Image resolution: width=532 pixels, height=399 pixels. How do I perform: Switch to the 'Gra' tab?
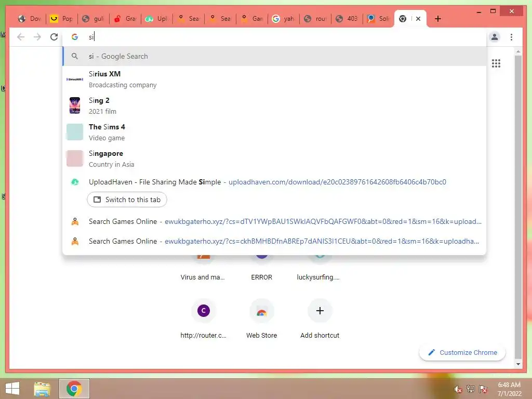pyautogui.click(x=125, y=19)
